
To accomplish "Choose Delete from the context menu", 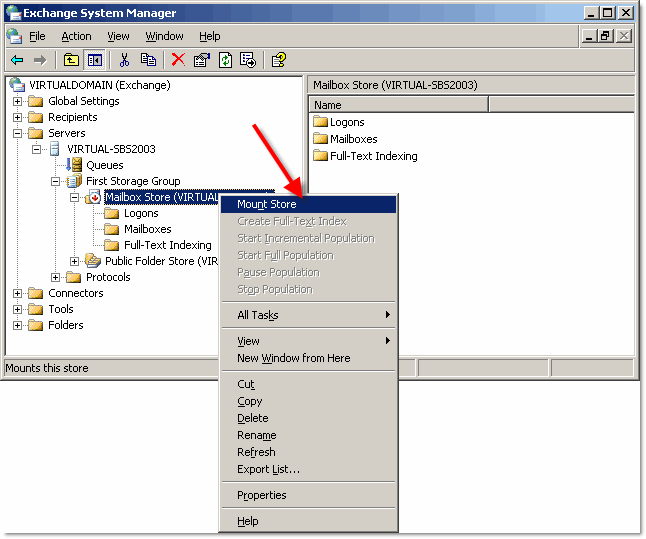I will [x=308, y=418].
